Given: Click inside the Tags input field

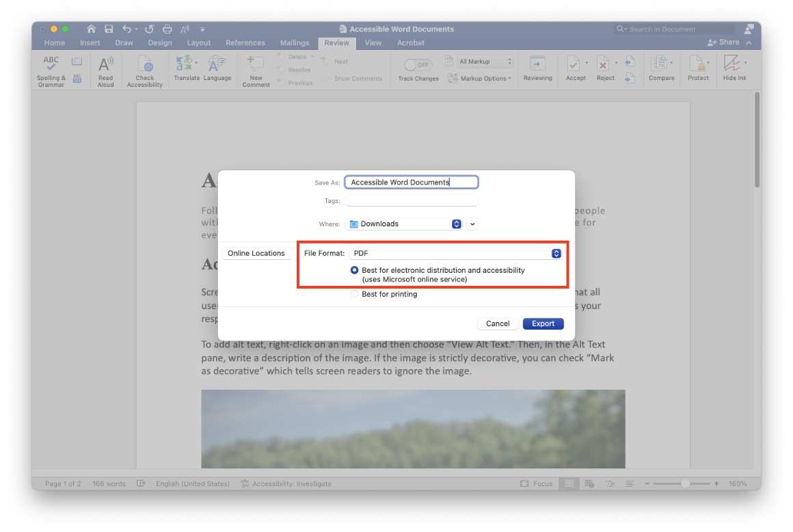Looking at the screenshot, I should pos(410,200).
